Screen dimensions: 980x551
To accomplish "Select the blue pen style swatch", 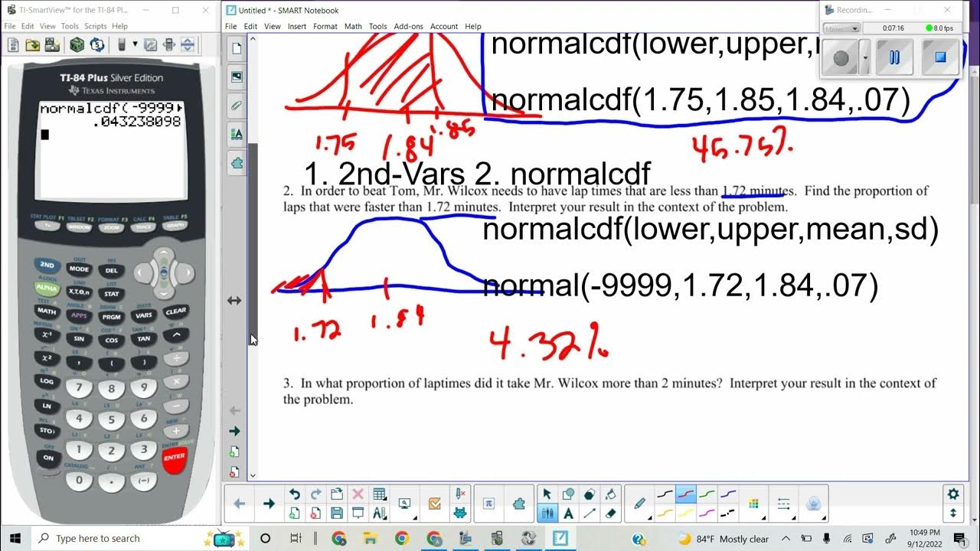I will point(728,494).
